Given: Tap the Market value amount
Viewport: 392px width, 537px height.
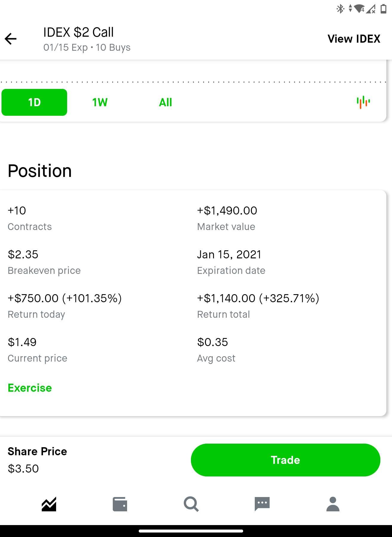Looking at the screenshot, I should click(x=227, y=211).
